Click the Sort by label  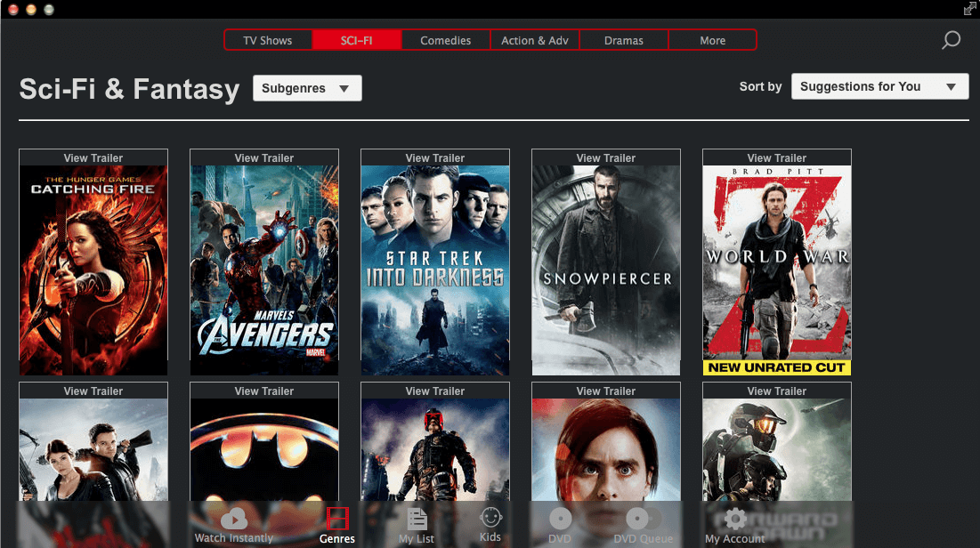tap(760, 86)
